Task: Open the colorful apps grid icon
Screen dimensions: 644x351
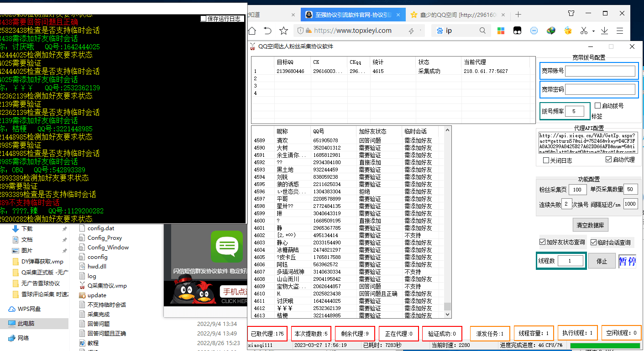Action: click(x=501, y=31)
